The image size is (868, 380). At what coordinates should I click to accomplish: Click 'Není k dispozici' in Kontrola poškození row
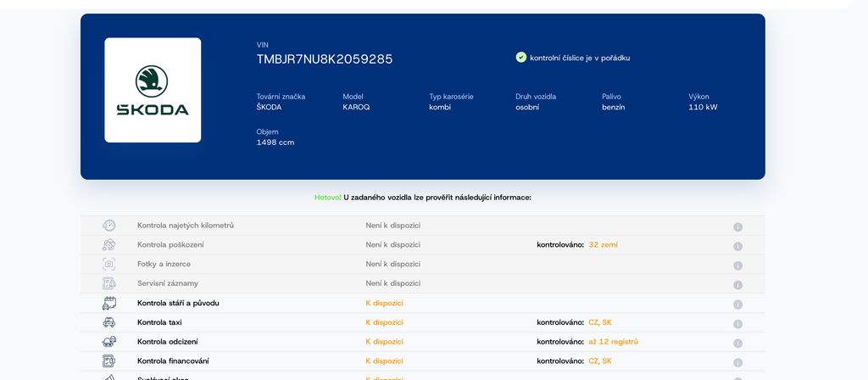tap(393, 245)
